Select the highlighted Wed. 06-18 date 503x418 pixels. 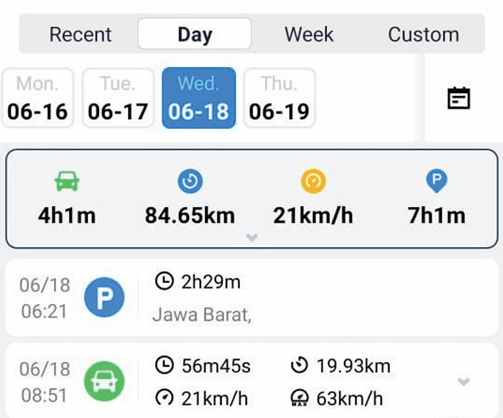[x=199, y=98]
